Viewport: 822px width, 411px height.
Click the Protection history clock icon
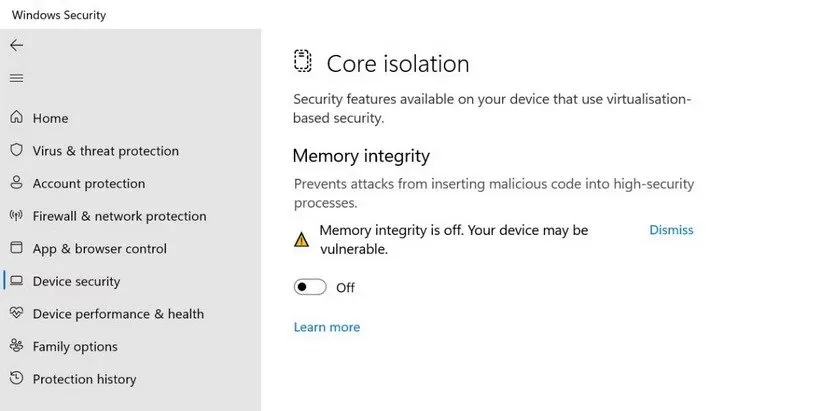click(x=16, y=379)
